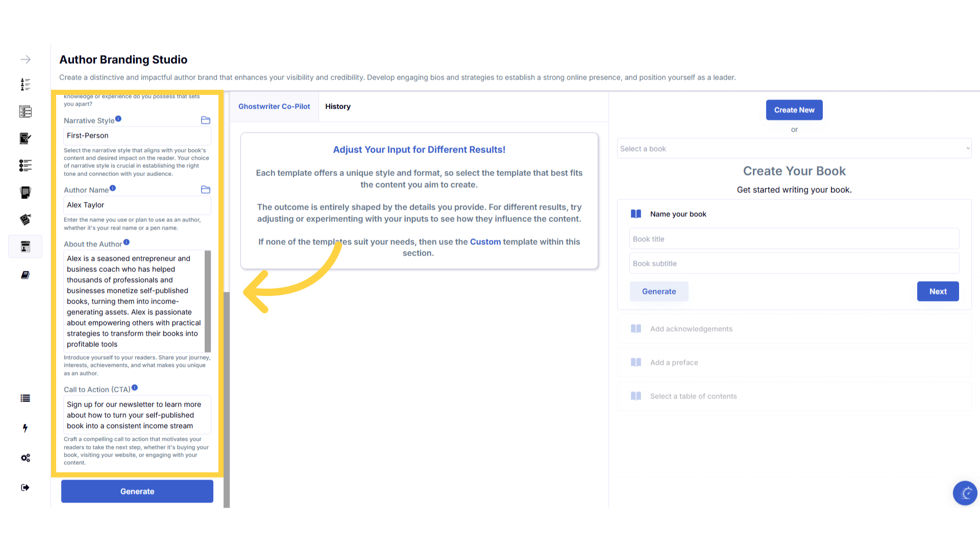Screen dimensions: 980x551
Task: Click folder icon next to Author Name
Action: pos(206,190)
